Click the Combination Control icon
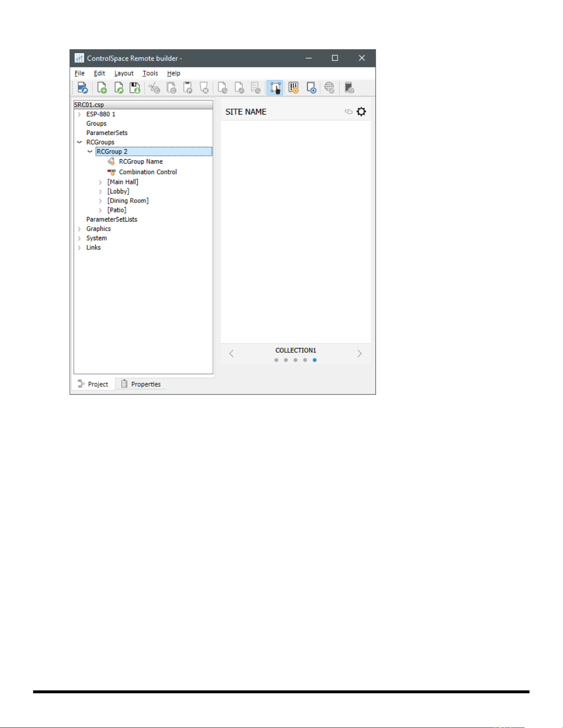563x728 pixels. [111, 172]
